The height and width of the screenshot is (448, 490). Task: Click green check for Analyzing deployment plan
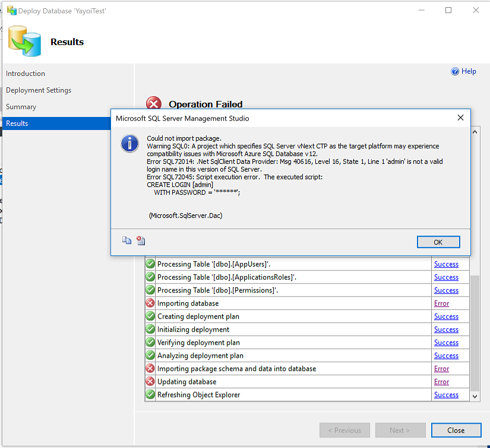click(150, 355)
